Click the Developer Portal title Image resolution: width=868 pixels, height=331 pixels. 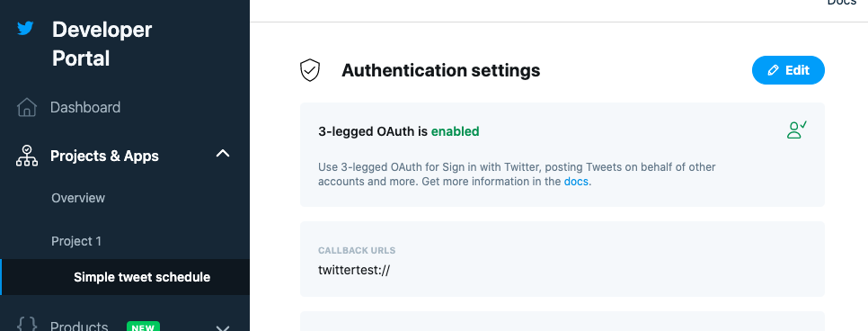pyautogui.click(x=102, y=44)
